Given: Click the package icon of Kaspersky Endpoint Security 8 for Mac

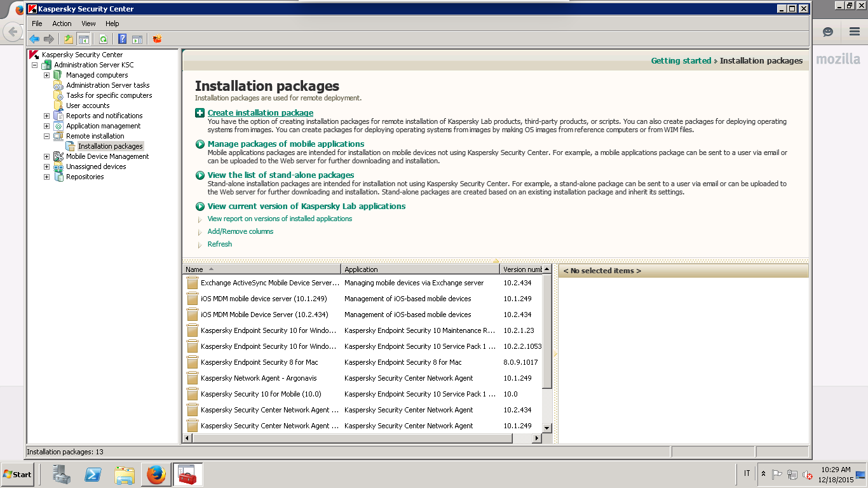Looking at the screenshot, I should pos(193,362).
